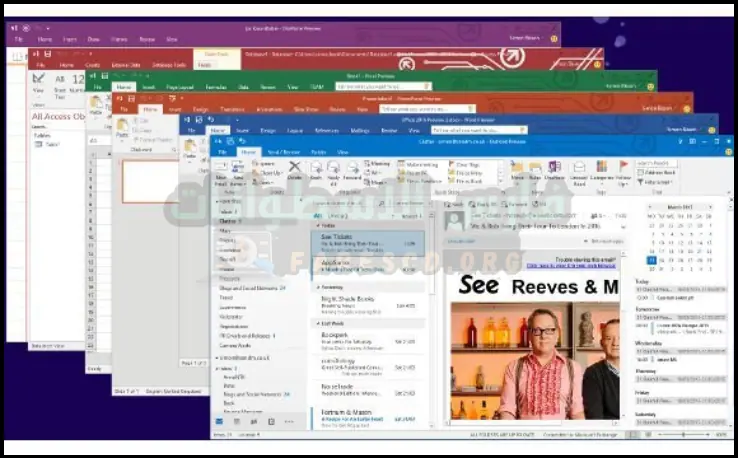
Task: Open Filter Email dropdown in Outlook
Action: click(x=654, y=182)
